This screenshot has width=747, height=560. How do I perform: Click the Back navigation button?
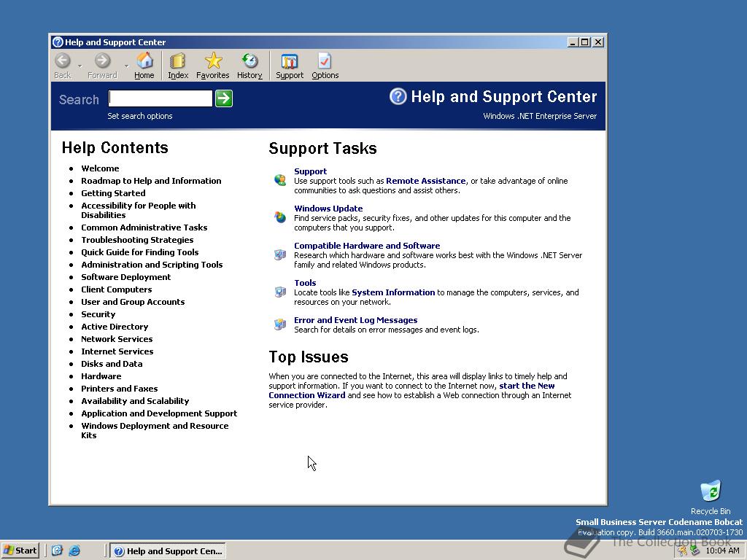click(x=63, y=65)
